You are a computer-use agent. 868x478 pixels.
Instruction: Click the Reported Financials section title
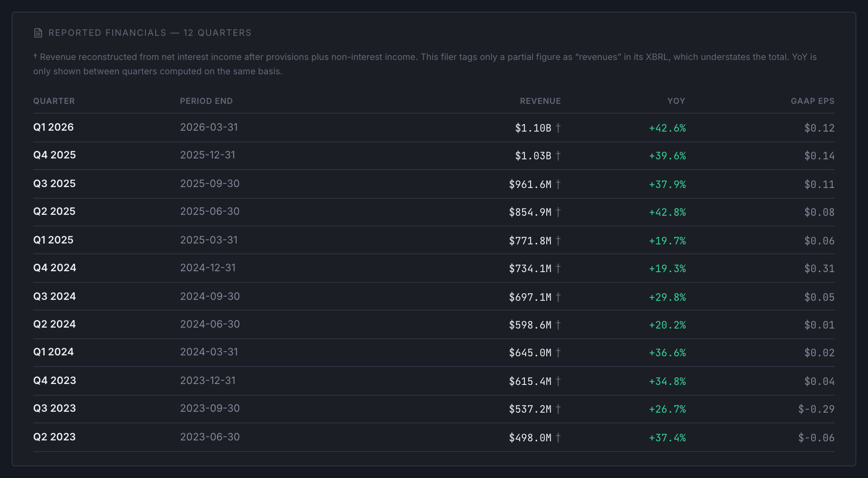click(x=150, y=33)
